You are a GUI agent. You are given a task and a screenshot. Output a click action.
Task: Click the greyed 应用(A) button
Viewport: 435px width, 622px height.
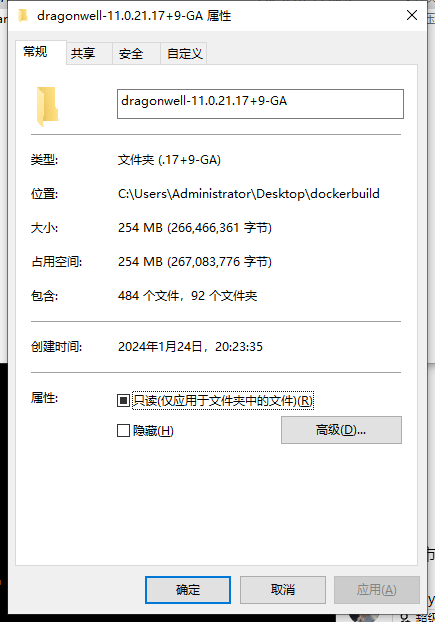[377, 590]
